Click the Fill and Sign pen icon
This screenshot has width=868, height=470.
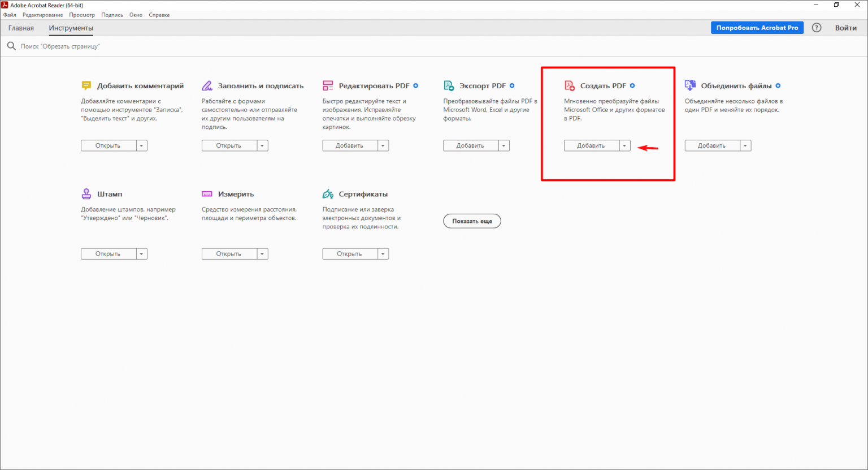207,86
